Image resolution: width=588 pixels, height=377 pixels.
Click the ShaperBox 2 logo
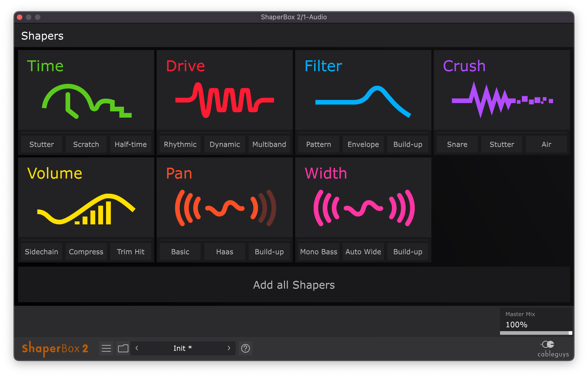coord(55,349)
